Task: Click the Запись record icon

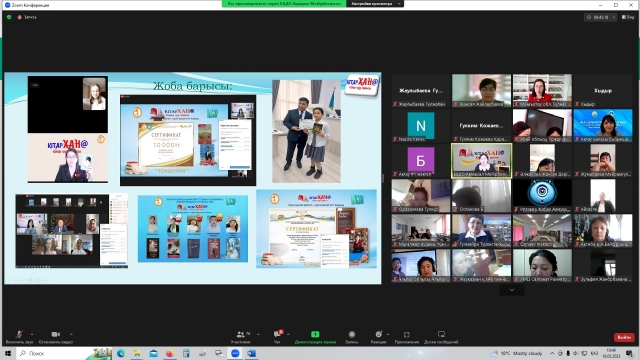Action: click(x=352, y=337)
